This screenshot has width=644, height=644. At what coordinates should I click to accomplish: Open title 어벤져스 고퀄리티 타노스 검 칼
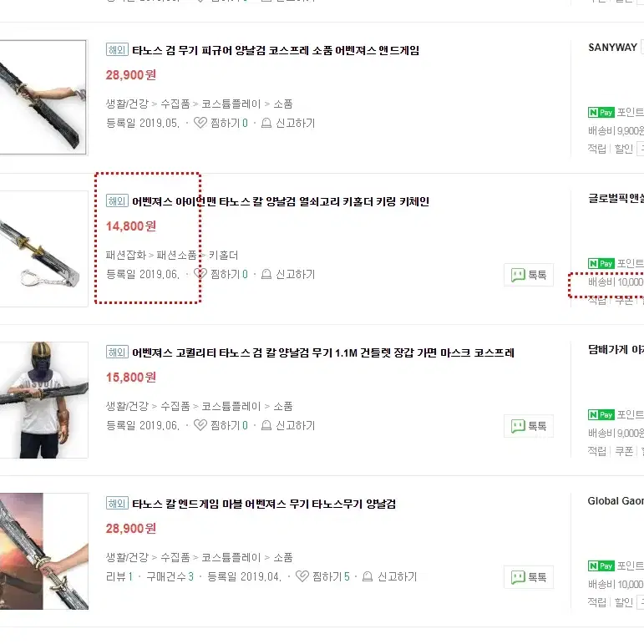323,352
